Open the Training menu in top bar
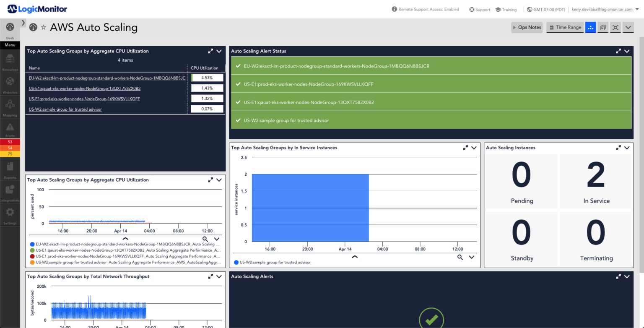Screen dimensions: 644x328 (506, 9)
